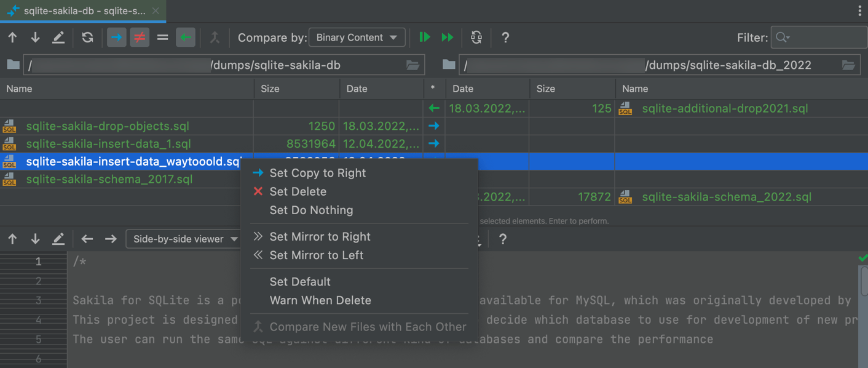The height and width of the screenshot is (368, 868).
Task: Run Synchronize Selected with the green arrow icon
Action: (x=424, y=37)
